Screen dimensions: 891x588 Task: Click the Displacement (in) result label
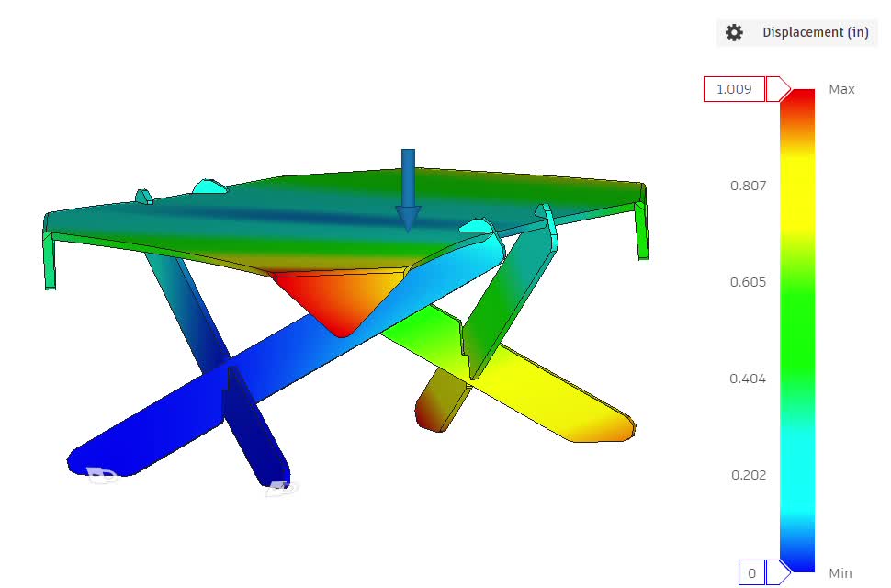[x=816, y=32]
